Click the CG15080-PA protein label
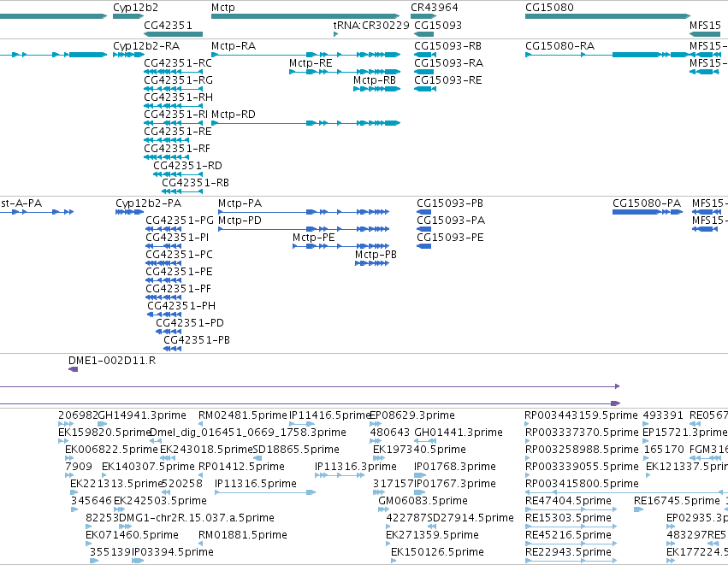 pyautogui.click(x=647, y=203)
